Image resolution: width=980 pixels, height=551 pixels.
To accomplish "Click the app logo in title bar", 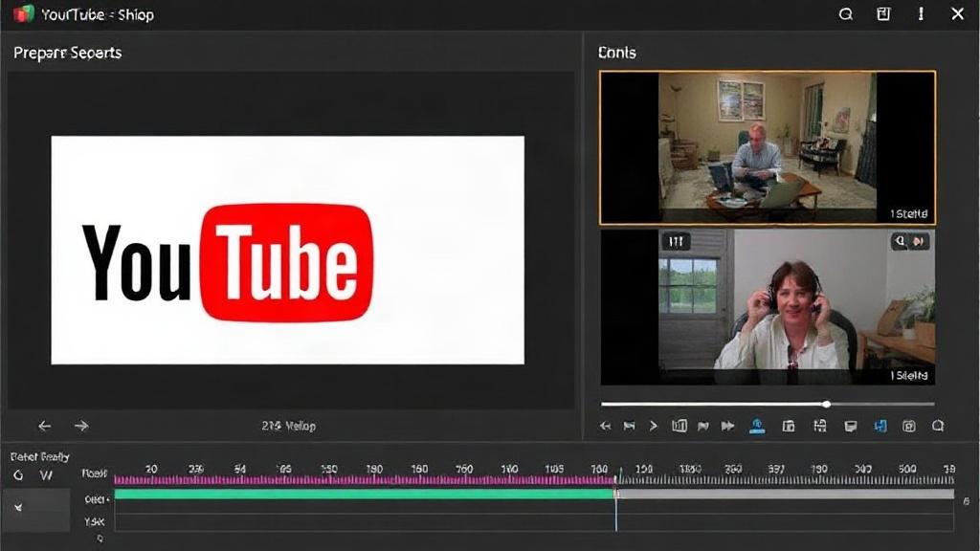I will tap(23, 13).
